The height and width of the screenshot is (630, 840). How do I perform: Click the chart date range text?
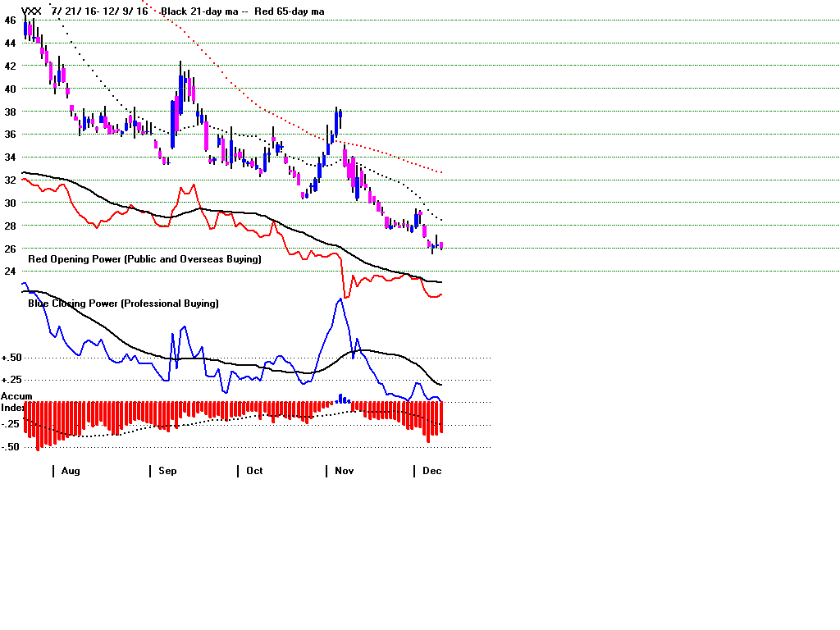coord(99,11)
